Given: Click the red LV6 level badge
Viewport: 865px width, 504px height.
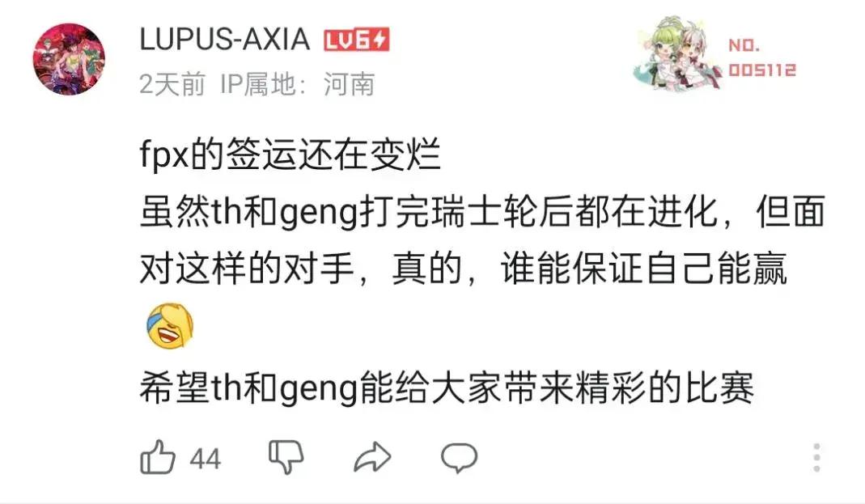Looking at the screenshot, I should [x=357, y=40].
